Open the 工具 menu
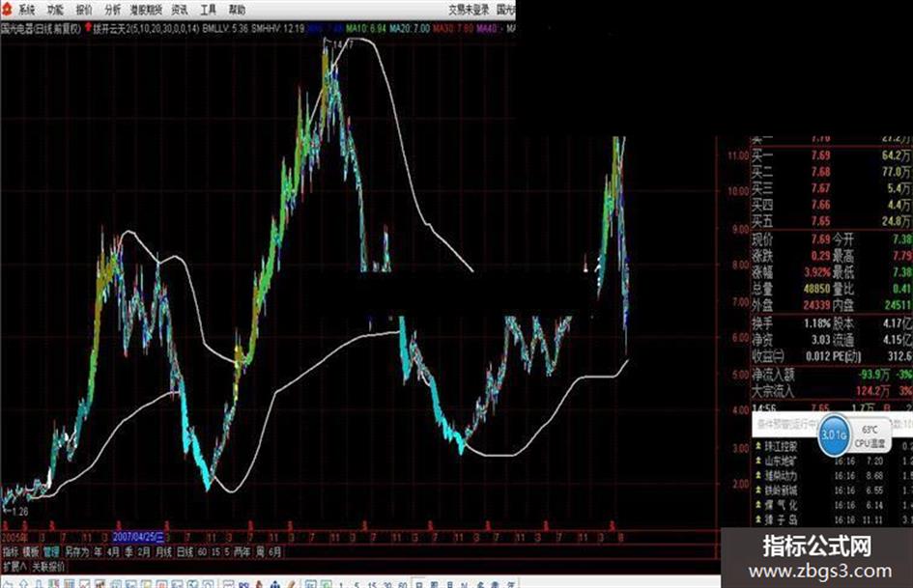 [x=208, y=10]
